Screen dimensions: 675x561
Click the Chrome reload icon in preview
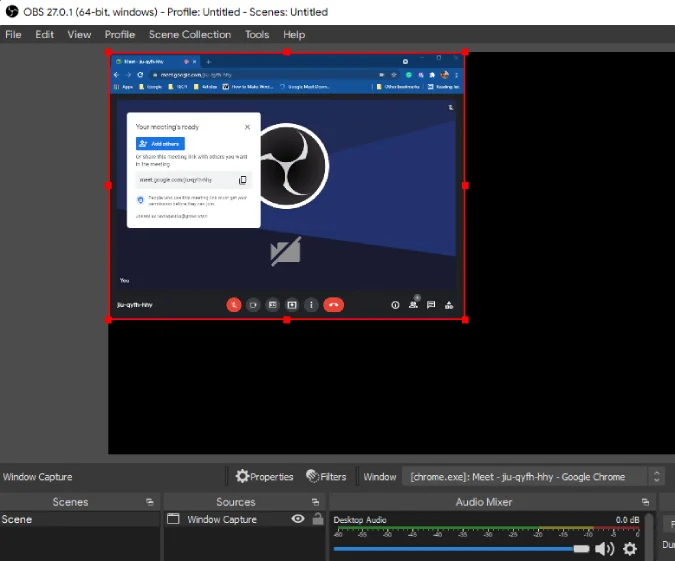point(140,74)
